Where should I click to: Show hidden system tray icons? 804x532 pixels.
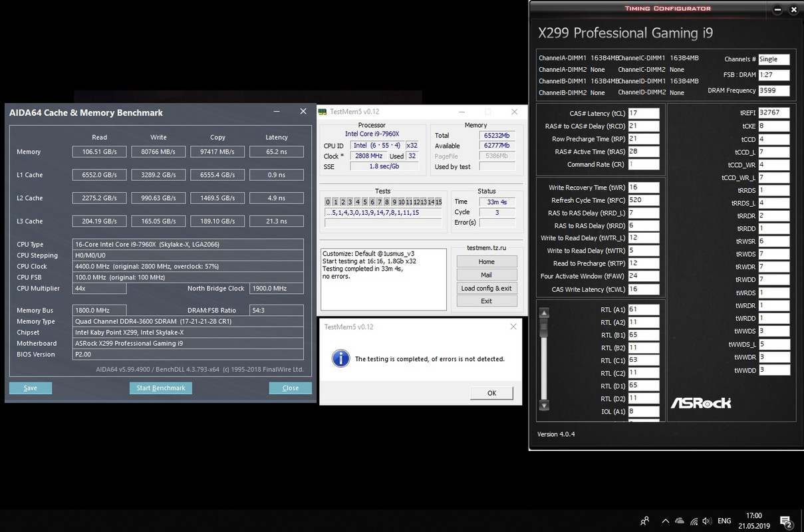tap(665, 521)
